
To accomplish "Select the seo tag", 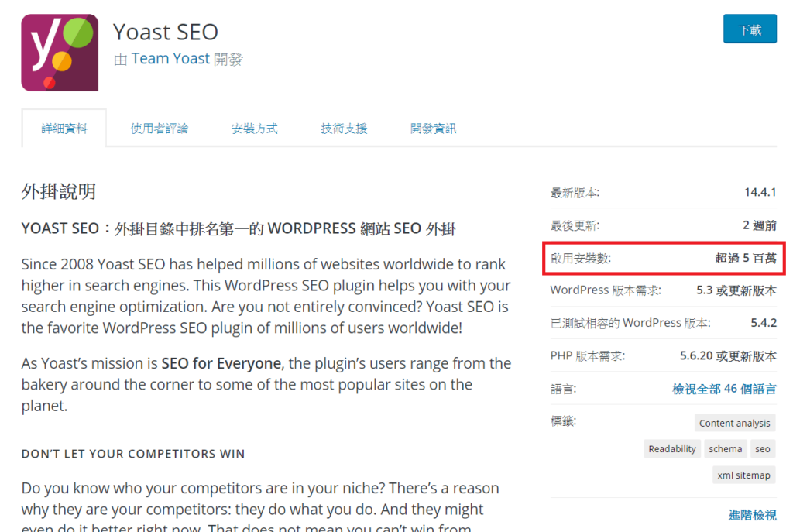I will tap(763, 449).
